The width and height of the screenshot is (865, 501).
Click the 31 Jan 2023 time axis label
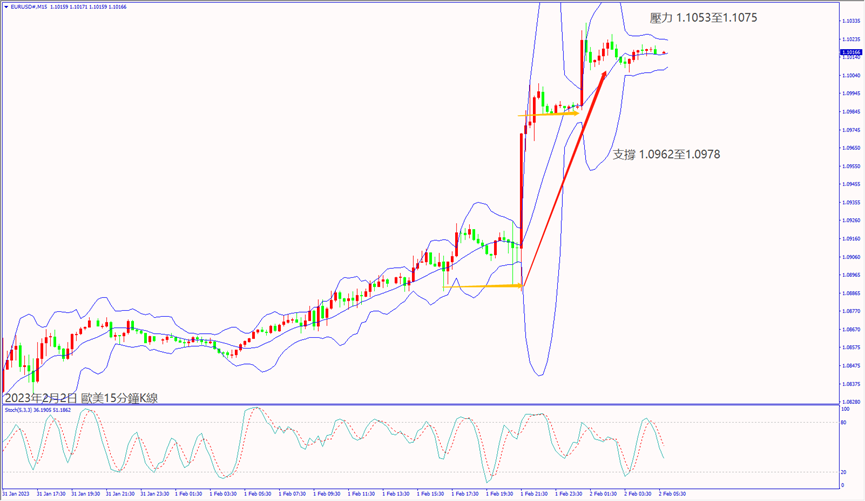click(17, 494)
